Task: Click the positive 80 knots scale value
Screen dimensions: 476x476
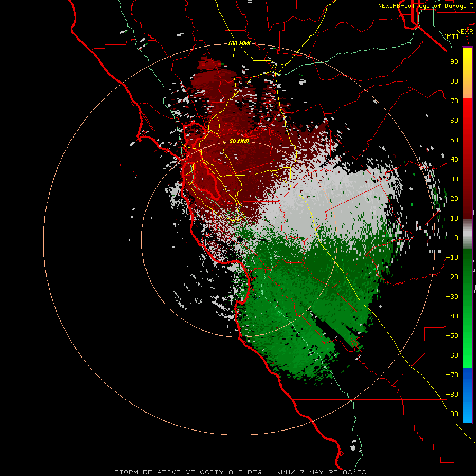Action: pyautogui.click(x=454, y=81)
